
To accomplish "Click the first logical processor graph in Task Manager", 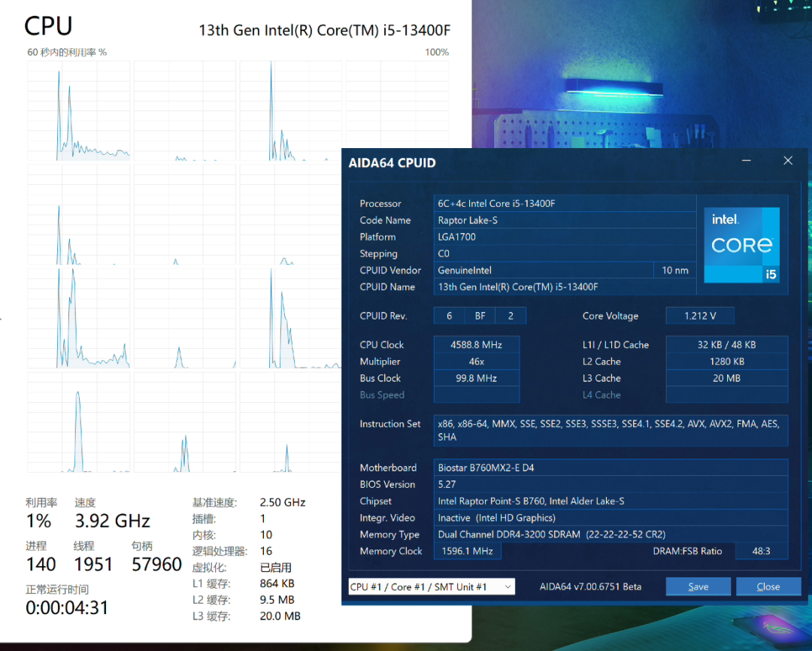I will tap(79, 111).
